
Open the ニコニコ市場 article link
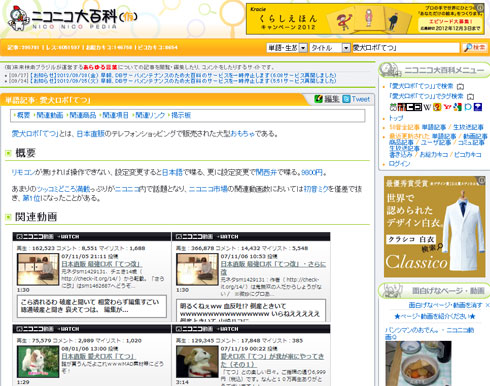[x=208, y=189]
